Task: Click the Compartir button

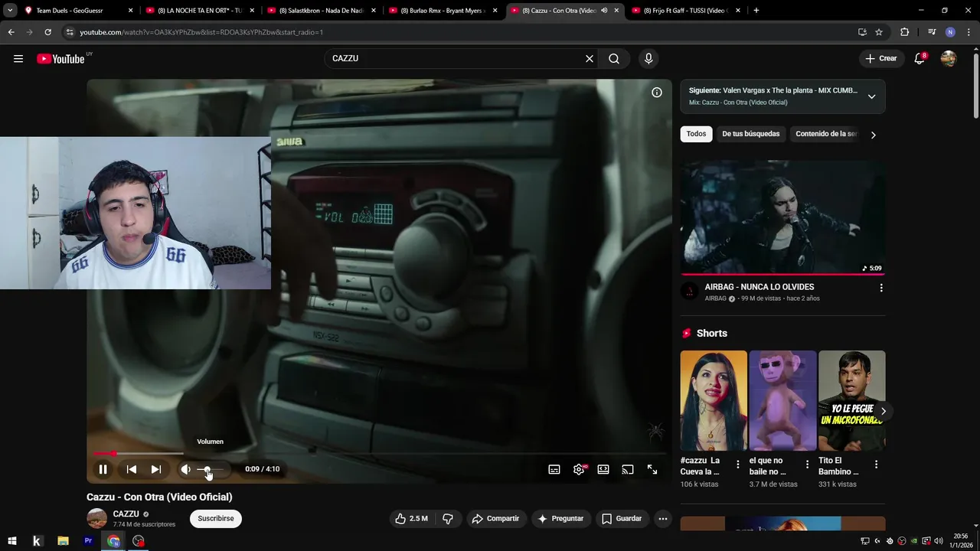Action: coord(495,519)
